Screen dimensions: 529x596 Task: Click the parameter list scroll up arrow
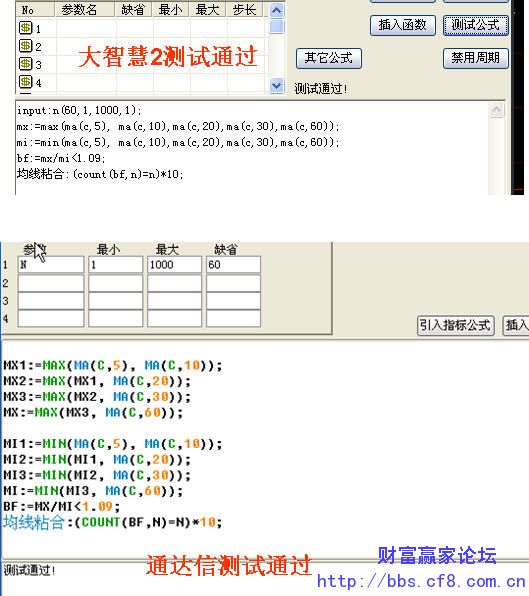(x=277, y=10)
